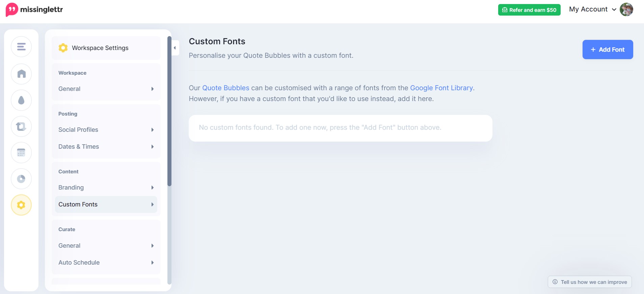
Task: Open Workspace General settings
Action: pyautogui.click(x=106, y=89)
